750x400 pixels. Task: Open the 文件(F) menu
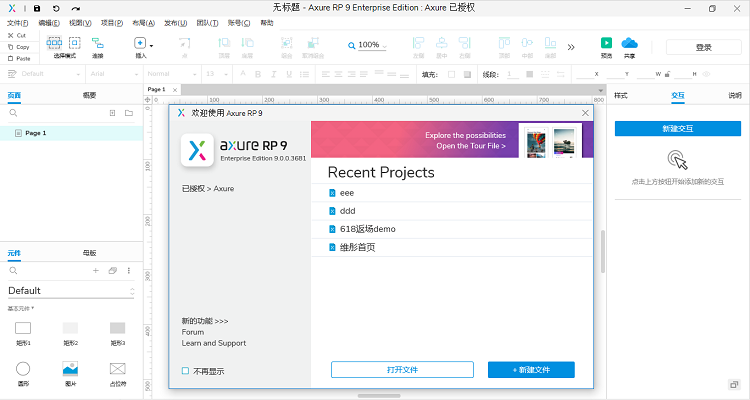coord(18,23)
